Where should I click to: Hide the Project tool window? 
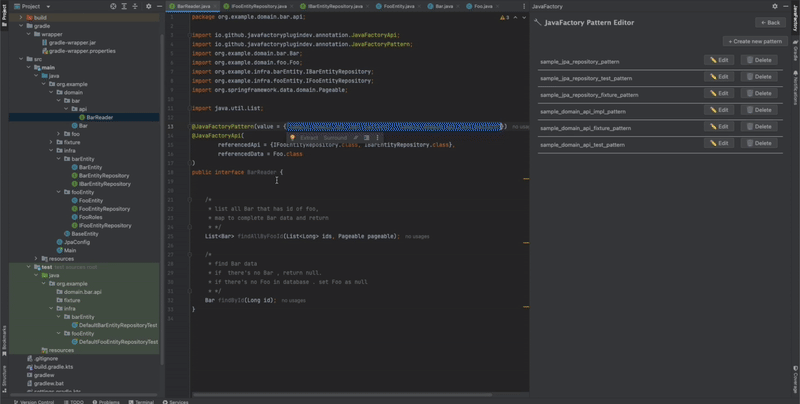pyautogui.click(x=159, y=6)
